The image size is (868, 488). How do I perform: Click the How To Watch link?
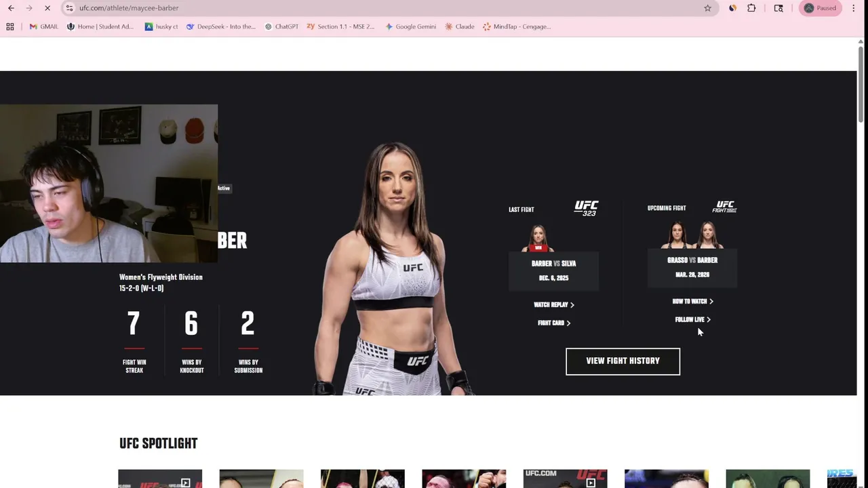point(692,302)
